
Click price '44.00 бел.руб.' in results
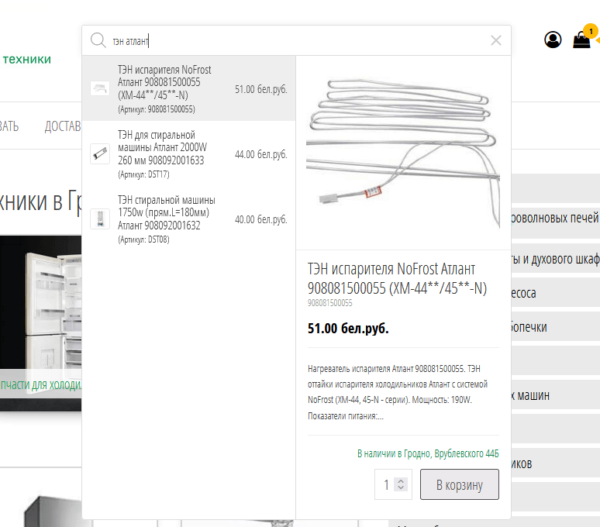point(261,154)
